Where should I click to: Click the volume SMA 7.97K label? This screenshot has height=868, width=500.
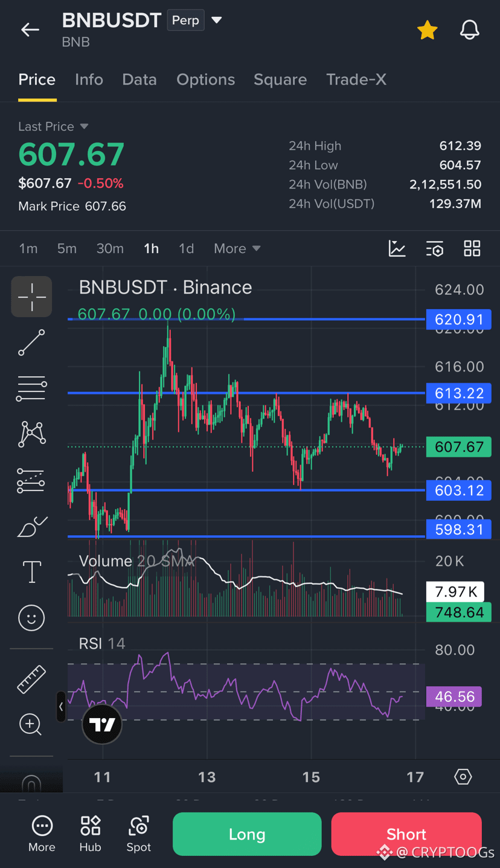(454, 591)
